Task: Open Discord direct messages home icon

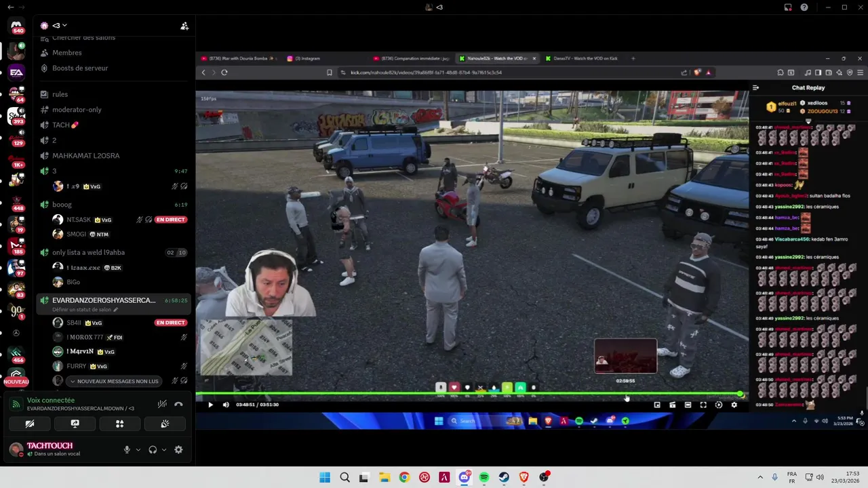Action: pyautogui.click(x=16, y=27)
